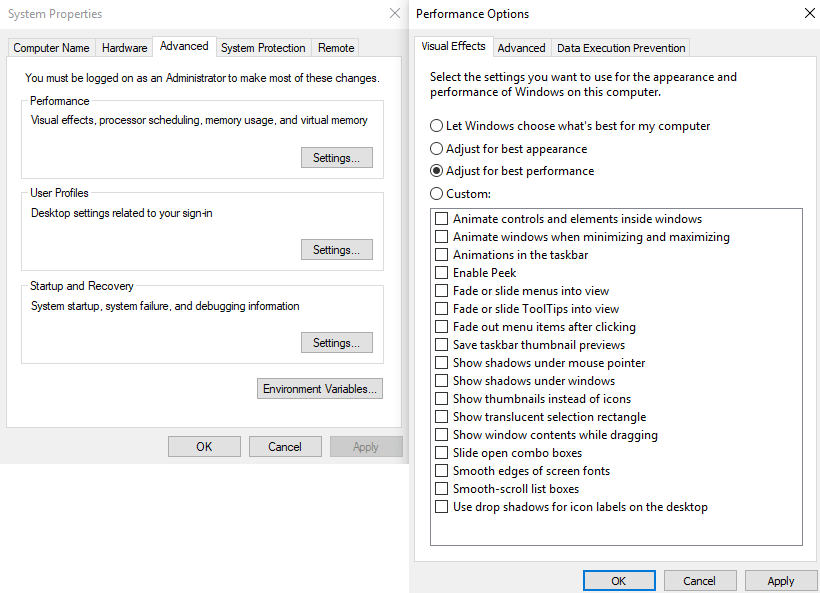Image resolution: width=820 pixels, height=593 pixels.
Task: Toggle "Show thumbnails instead of icons"
Action: (x=441, y=398)
